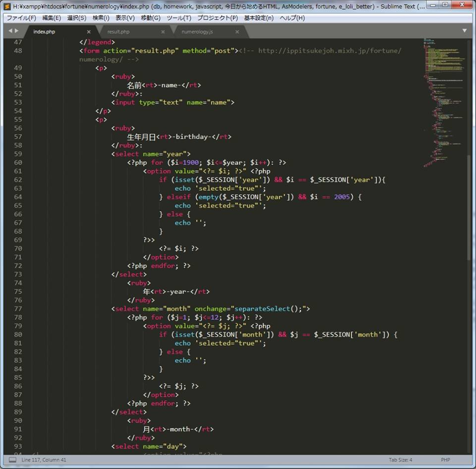The image size is (476, 469).
Task: Switch to the numerology.js tab
Action: tap(197, 32)
